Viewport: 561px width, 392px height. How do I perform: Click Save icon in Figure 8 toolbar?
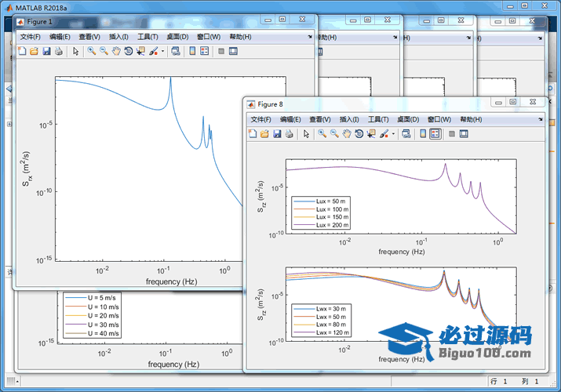277,133
